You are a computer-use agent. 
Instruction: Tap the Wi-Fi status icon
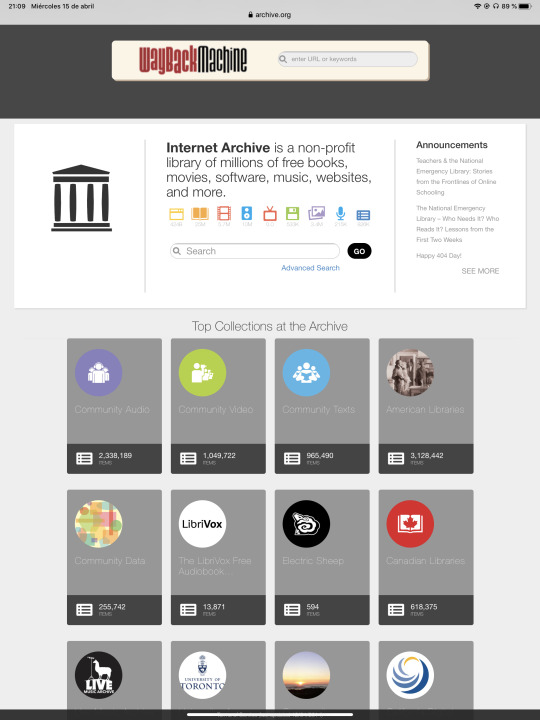click(478, 6)
